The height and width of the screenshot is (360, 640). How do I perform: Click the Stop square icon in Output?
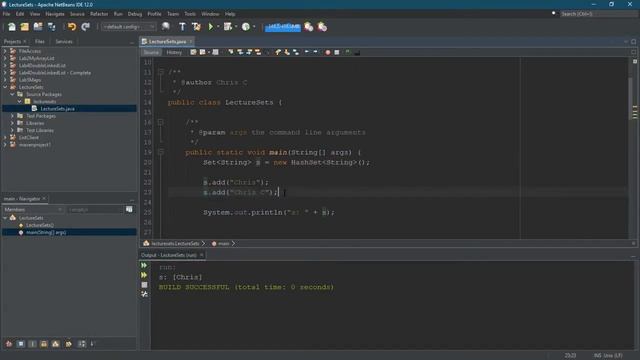click(x=144, y=284)
